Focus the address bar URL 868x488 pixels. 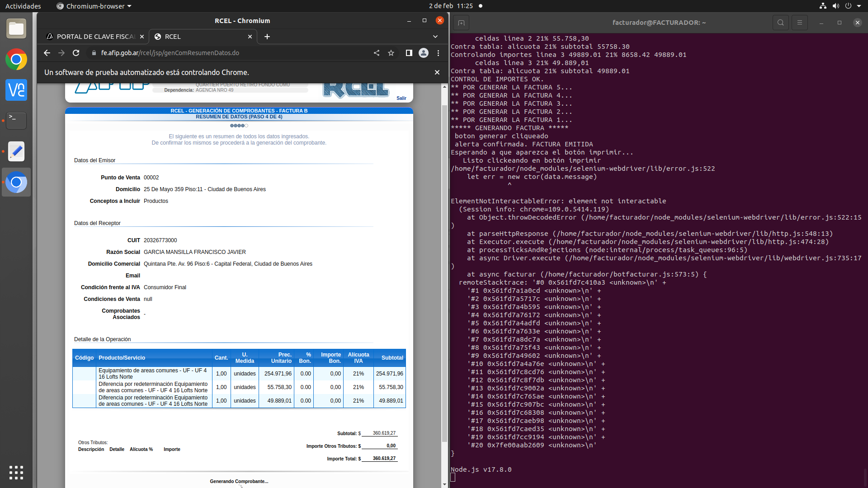coord(170,53)
